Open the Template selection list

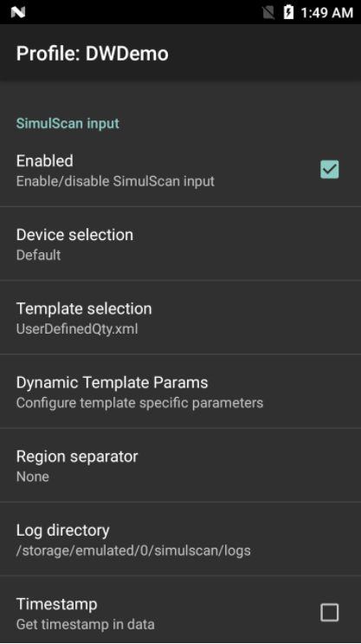coord(180,318)
